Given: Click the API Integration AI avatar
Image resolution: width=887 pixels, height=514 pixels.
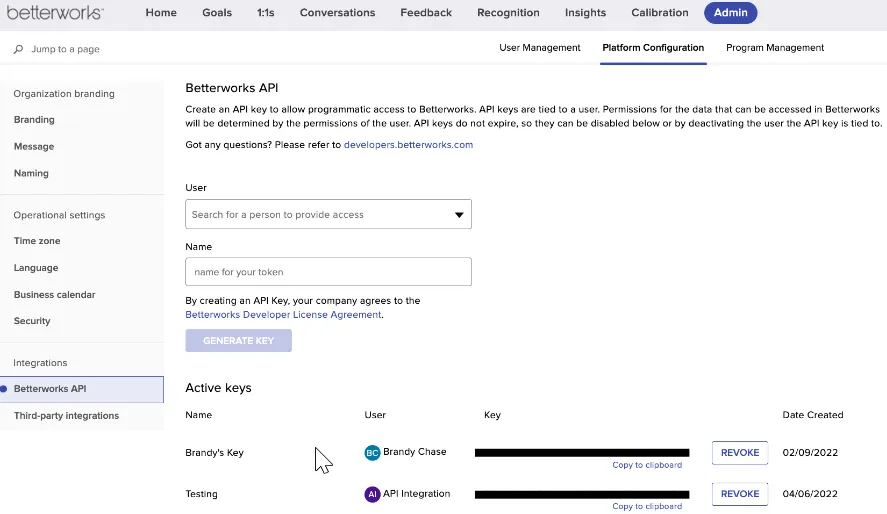Looking at the screenshot, I should coord(372,494).
